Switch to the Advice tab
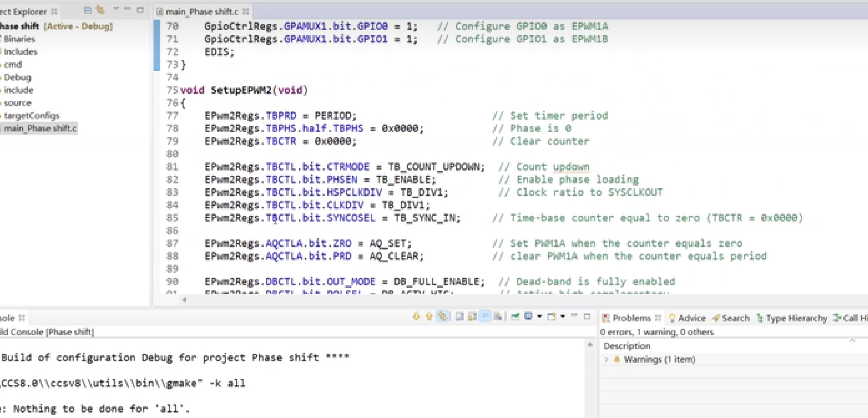 [688, 318]
